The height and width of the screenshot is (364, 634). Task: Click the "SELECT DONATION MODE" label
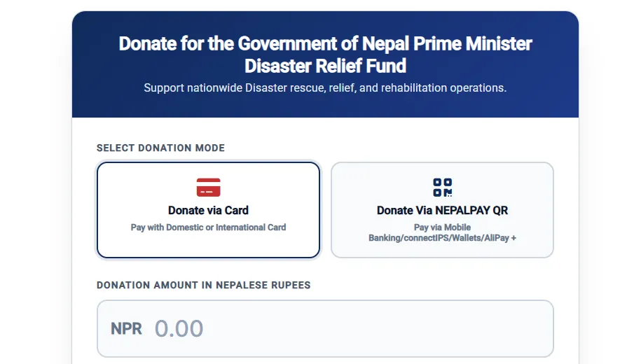[160, 148]
